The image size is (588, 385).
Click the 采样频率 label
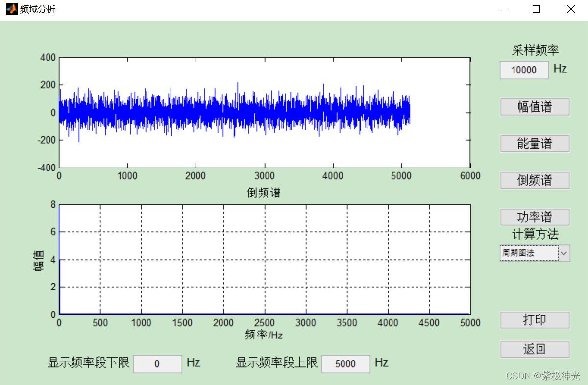tap(535, 50)
